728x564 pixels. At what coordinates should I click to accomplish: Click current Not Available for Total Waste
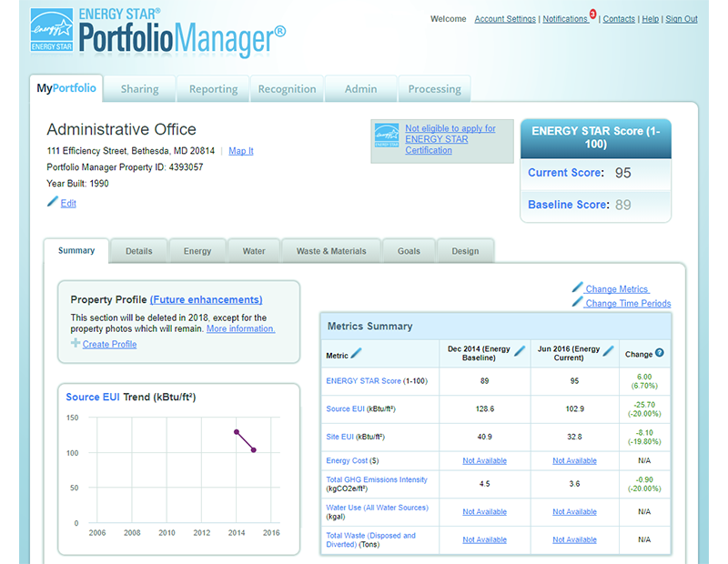coord(574,539)
